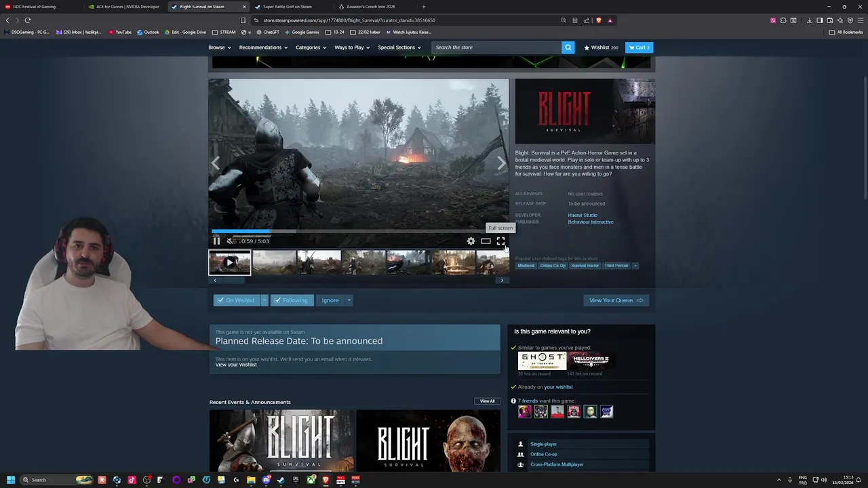Switch to ACE for Games NVIDIA Developer tab
This screenshot has width=868, height=488.
pos(125,7)
